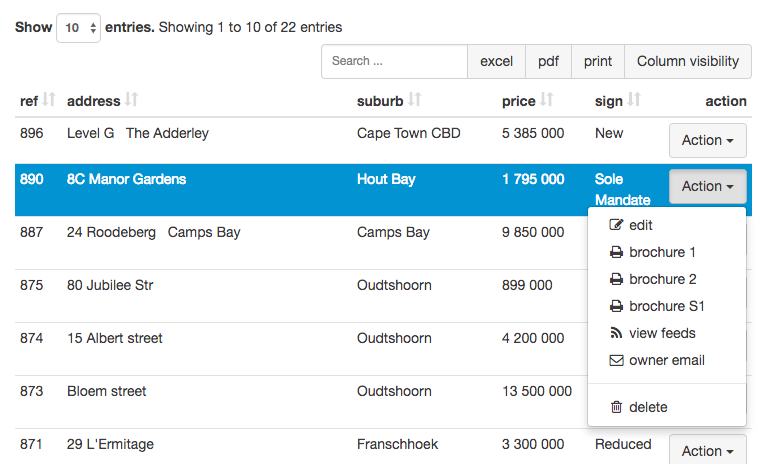Click the RSS icon beside view feeds
This screenshot has height=464, width=763.
coord(616,334)
